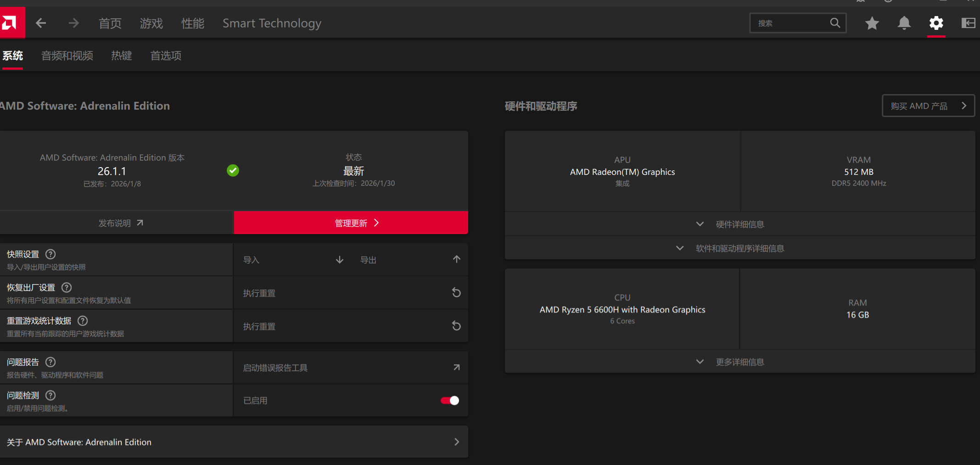This screenshot has height=465, width=980.
Task: Open the 首页 menu
Action: point(110,23)
